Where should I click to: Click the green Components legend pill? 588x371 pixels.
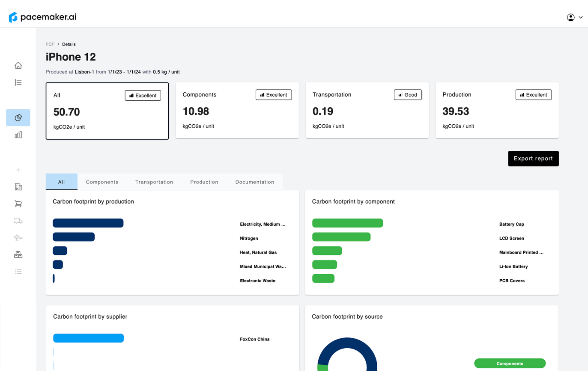[510, 363]
